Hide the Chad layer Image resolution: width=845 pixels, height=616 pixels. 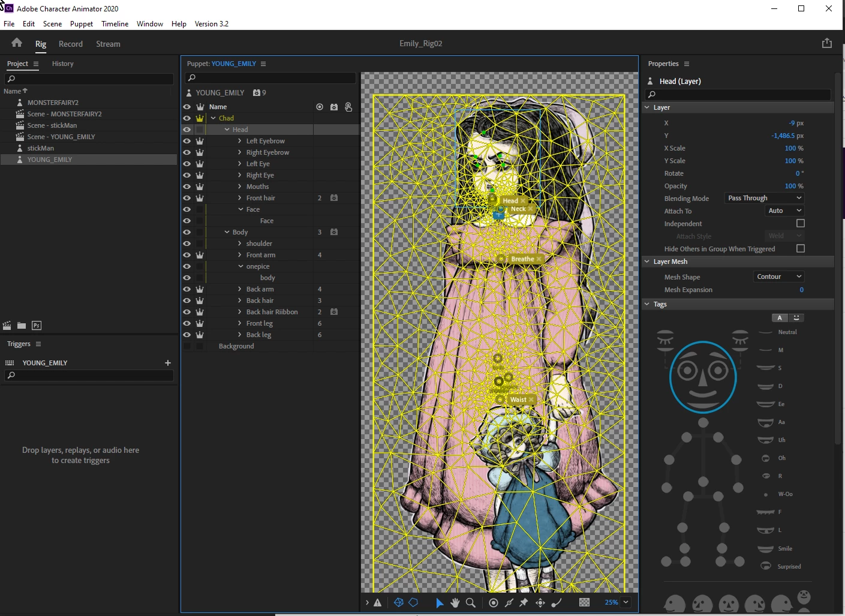[x=187, y=118]
